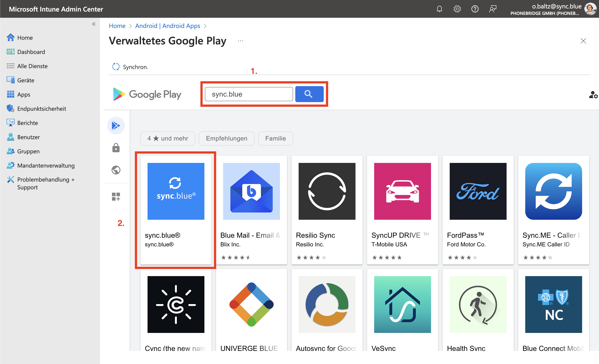Image resolution: width=599 pixels, height=364 pixels.
Task: Open the Blue Connect Mobile NC icon
Action: click(553, 305)
